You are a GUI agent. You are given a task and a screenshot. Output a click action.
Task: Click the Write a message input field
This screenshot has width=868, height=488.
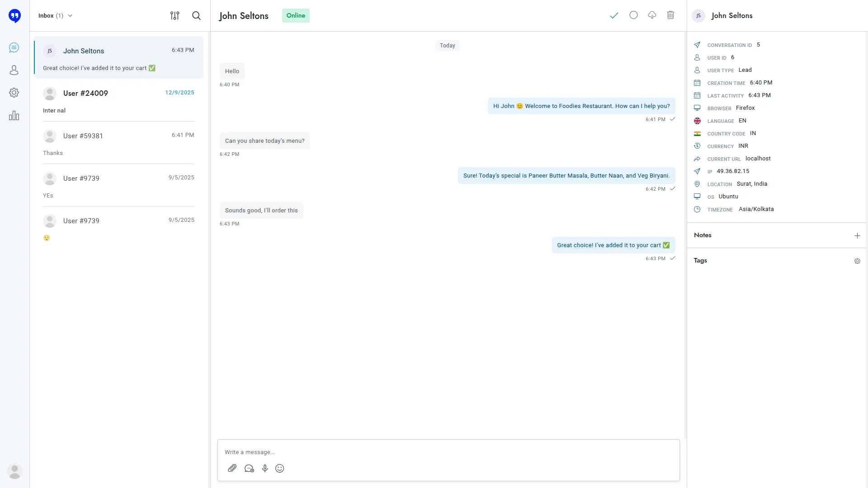coord(448,452)
